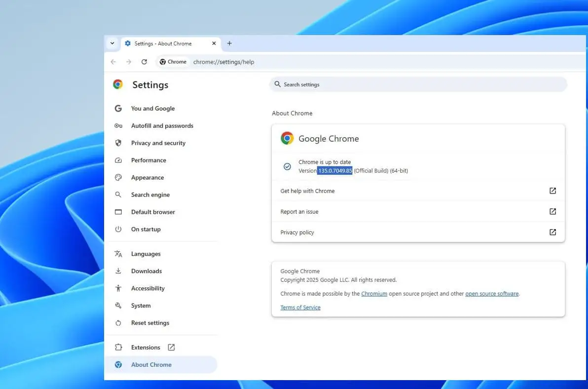The width and height of the screenshot is (588, 389).
Task: Click the up-to-date checkmark icon
Action: click(287, 166)
